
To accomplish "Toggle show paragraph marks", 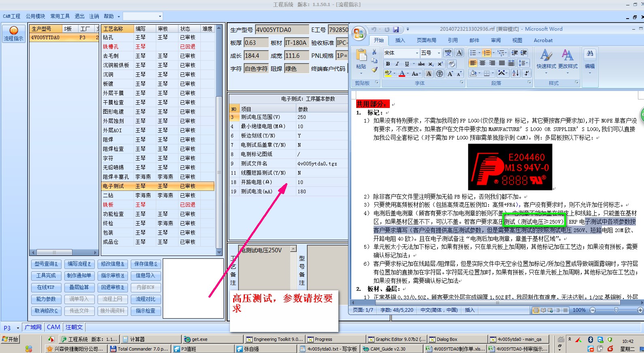I will tap(526, 73).
